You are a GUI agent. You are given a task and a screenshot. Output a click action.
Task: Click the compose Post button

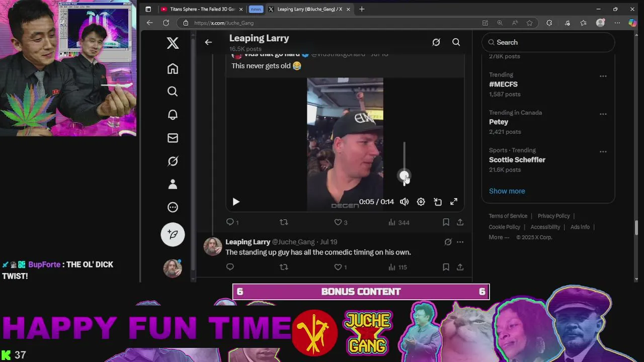pyautogui.click(x=173, y=234)
